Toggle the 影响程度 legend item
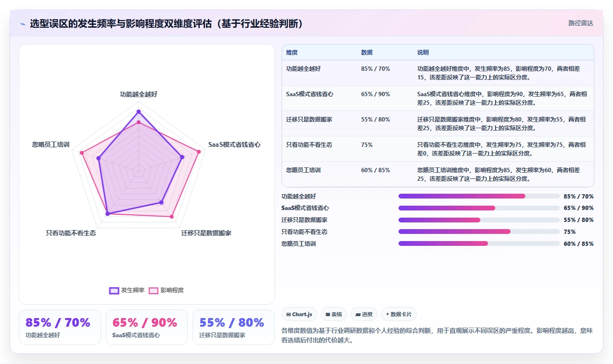The width and height of the screenshot is (613, 364). [166, 290]
